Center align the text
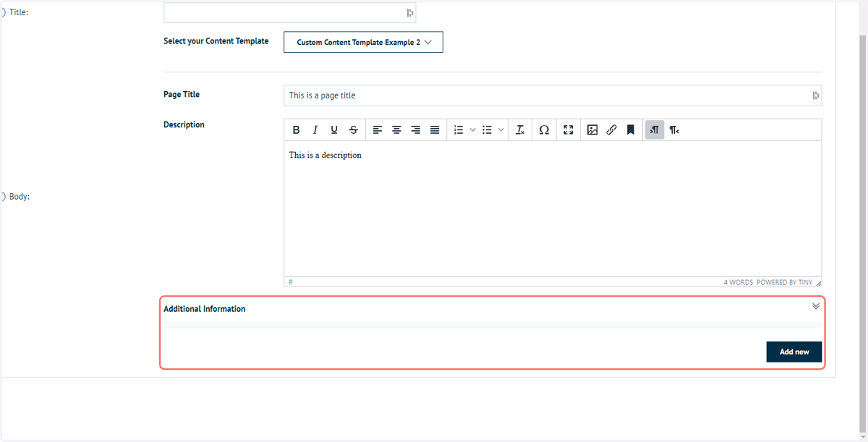The width and height of the screenshot is (868, 442). coord(396,130)
